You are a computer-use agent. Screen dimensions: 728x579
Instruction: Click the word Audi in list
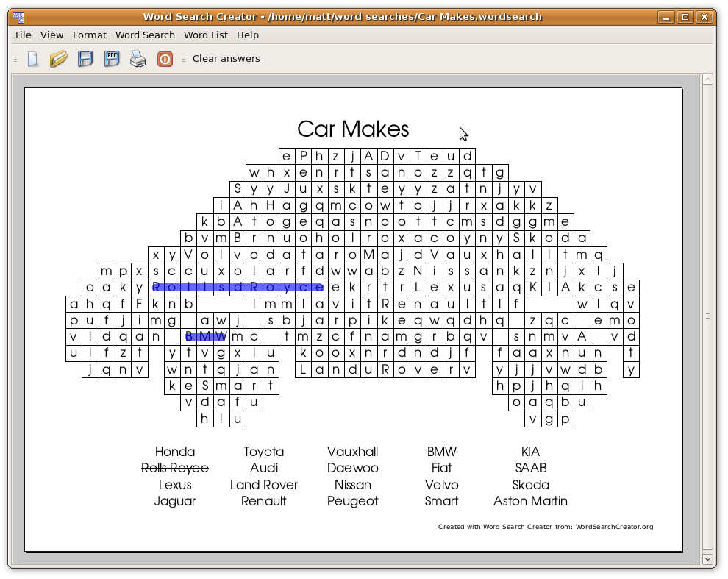tap(264, 468)
